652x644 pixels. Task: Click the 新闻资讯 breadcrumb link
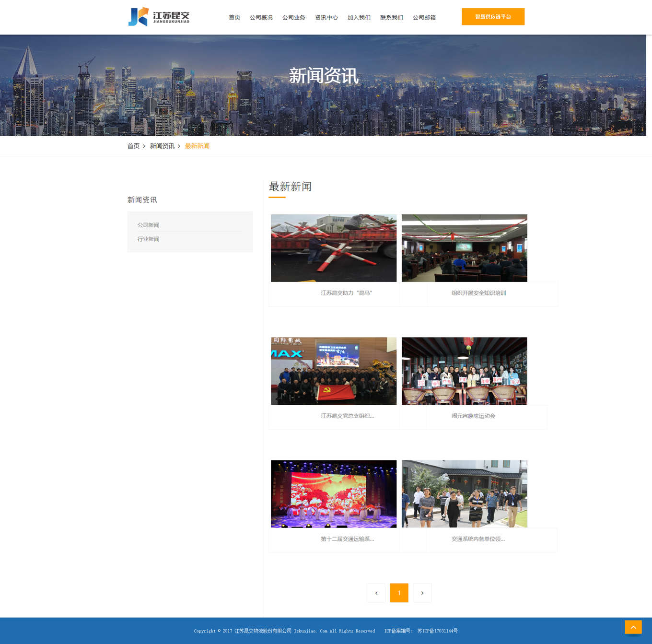click(x=162, y=146)
